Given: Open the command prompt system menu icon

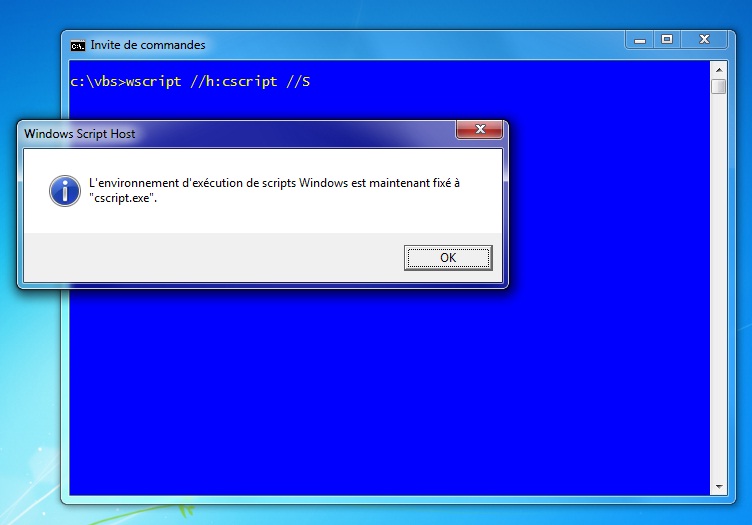Looking at the screenshot, I should click(77, 46).
